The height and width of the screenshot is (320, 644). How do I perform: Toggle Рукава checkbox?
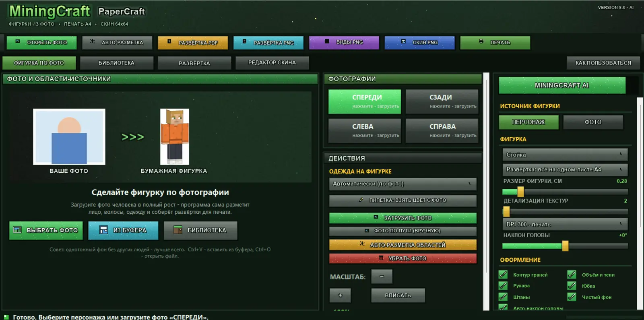pyautogui.click(x=503, y=286)
